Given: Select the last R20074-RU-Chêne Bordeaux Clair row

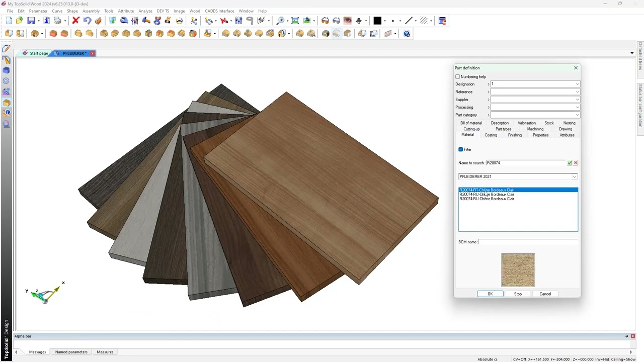Looking at the screenshot, I should pyautogui.click(x=518, y=199).
